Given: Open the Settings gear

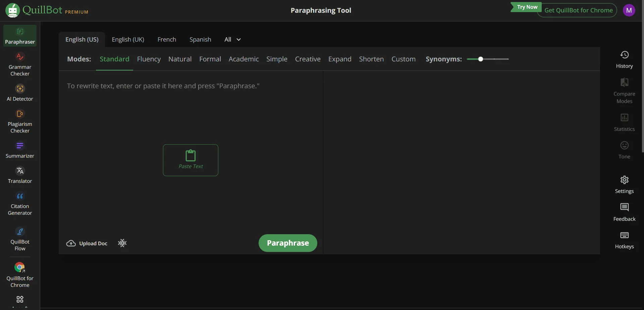Looking at the screenshot, I should point(624,185).
